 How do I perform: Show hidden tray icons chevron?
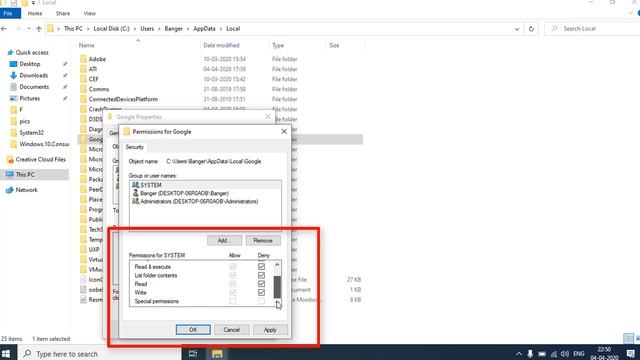(x=518, y=354)
